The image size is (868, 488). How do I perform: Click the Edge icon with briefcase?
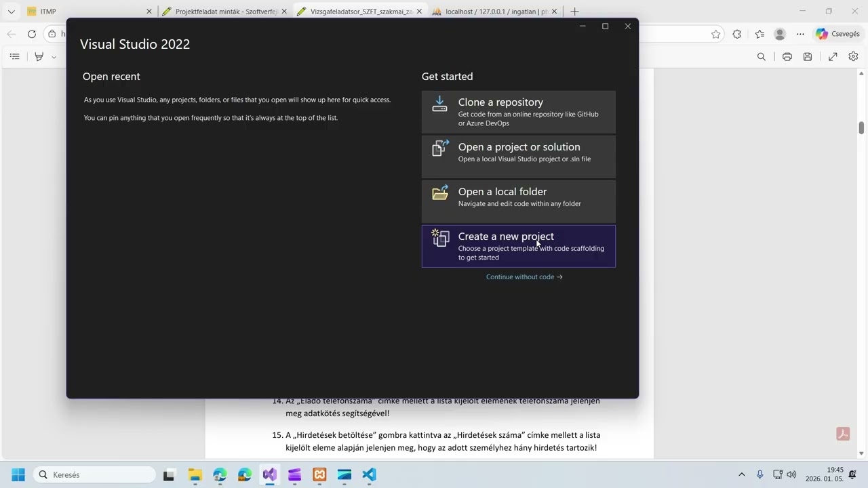pos(245,474)
